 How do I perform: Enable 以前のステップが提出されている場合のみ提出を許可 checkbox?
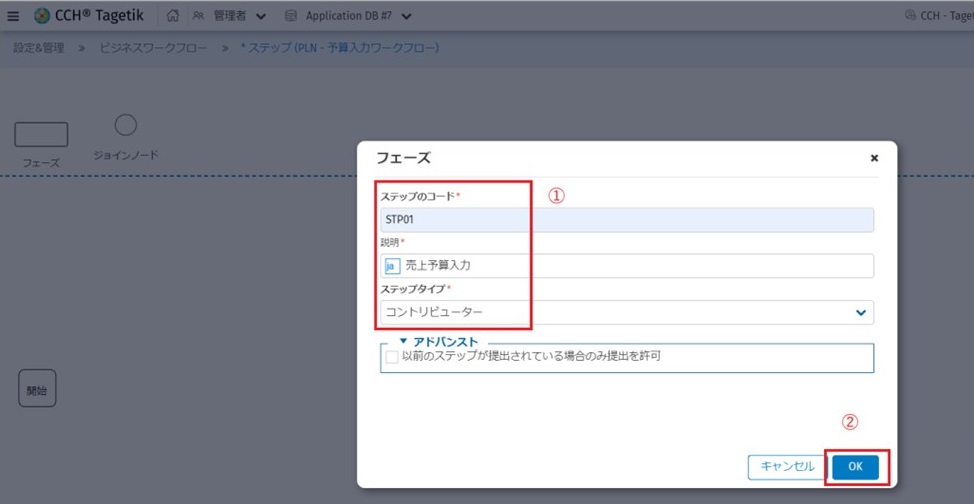coord(392,356)
